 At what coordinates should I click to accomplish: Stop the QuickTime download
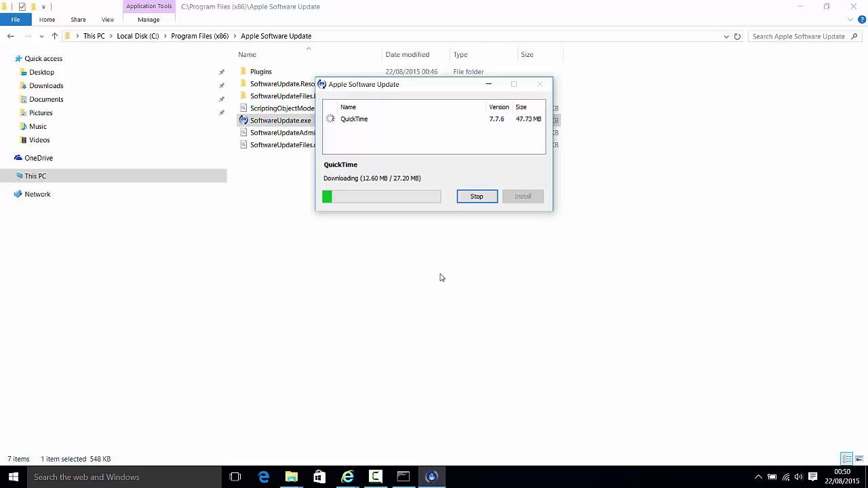477,197
